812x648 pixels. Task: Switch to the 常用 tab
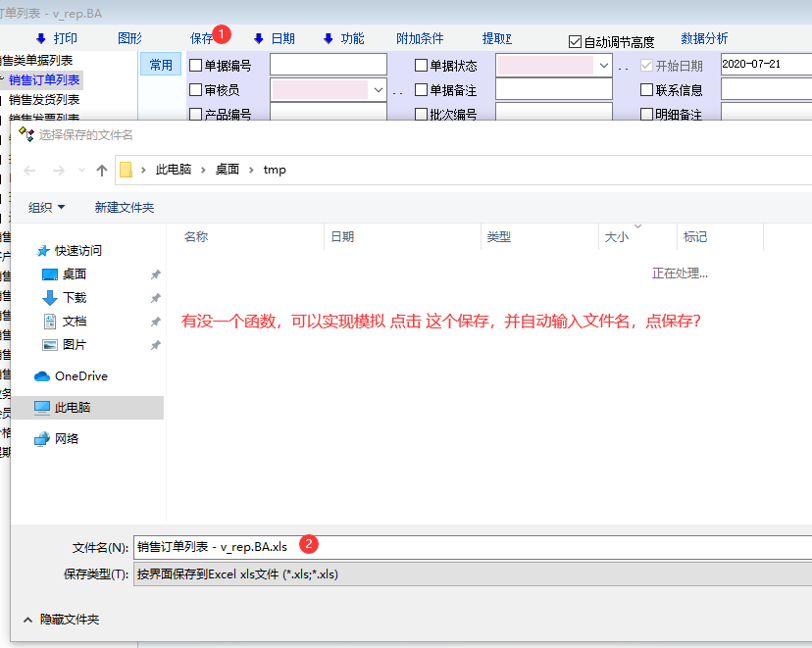(159, 66)
